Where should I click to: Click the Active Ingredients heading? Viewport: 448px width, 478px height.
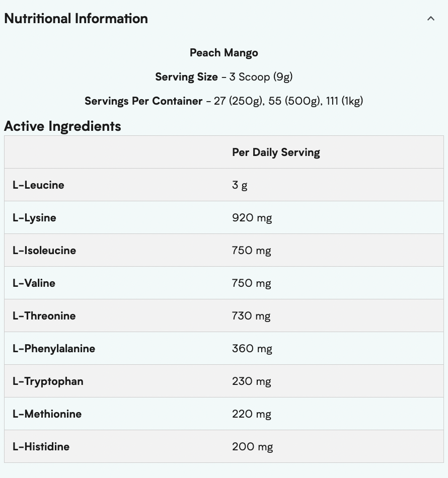click(x=62, y=126)
